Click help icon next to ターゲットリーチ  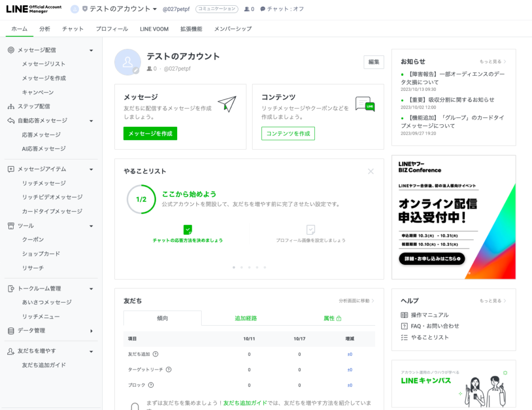point(169,369)
